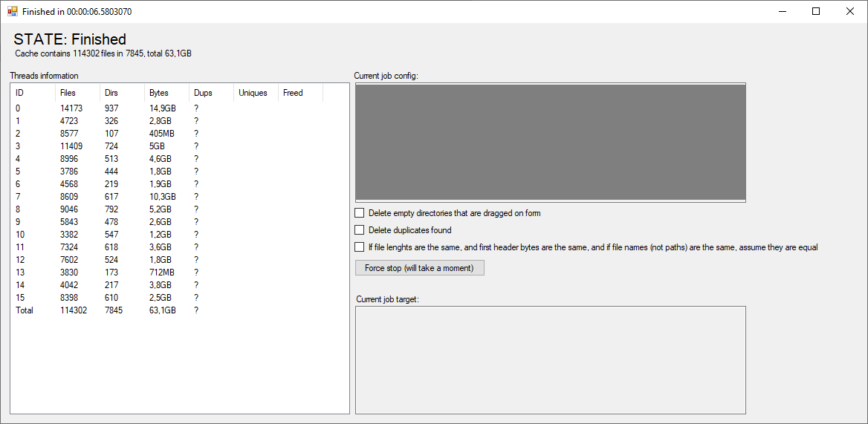The height and width of the screenshot is (424, 868).
Task: Click the 107 dirs cell
Action: [x=111, y=134]
